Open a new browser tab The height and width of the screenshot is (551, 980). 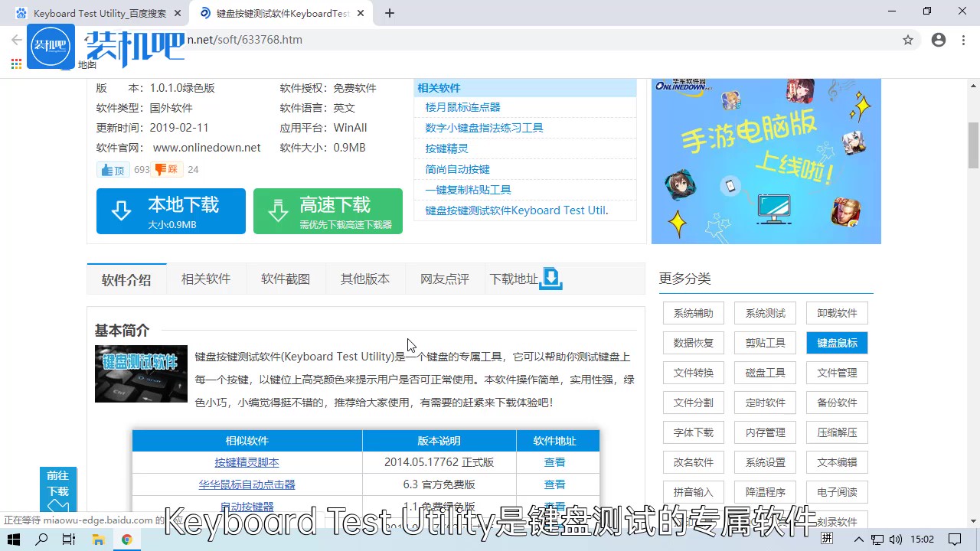(x=390, y=13)
